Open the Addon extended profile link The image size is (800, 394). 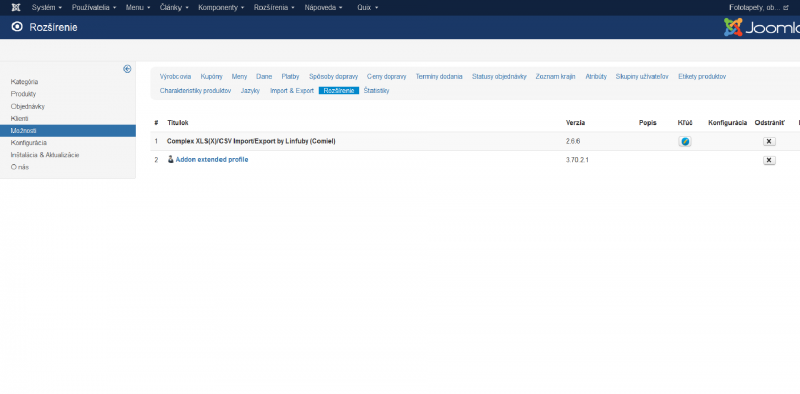(x=212, y=160)
